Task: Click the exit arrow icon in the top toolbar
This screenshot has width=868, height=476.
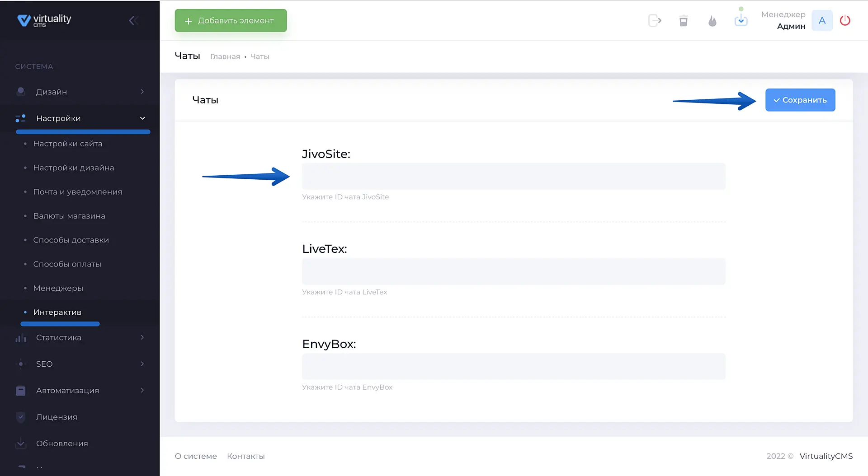Action: pos(655,21)
